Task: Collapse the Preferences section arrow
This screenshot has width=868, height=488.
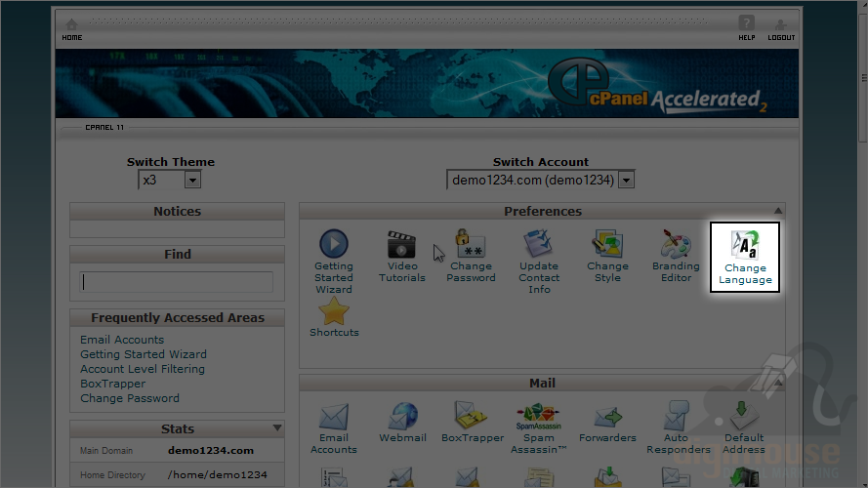Action: [x=778, y=211]
